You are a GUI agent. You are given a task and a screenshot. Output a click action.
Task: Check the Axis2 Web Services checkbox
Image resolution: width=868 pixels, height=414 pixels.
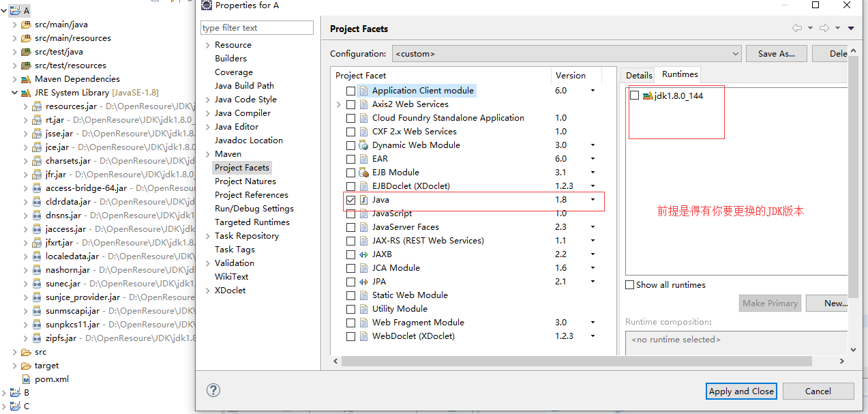click(350, 104)
